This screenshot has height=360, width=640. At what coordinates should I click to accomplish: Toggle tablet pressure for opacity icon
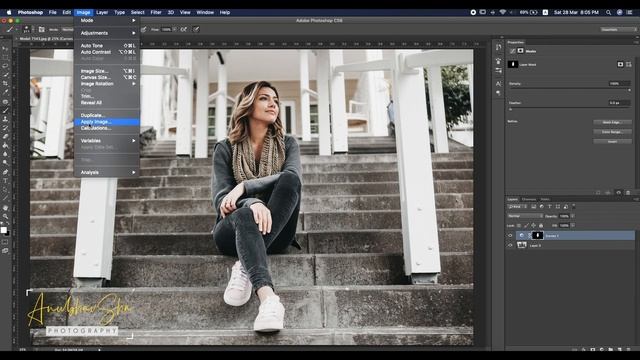pyautogui.click(x=144, y=29)
